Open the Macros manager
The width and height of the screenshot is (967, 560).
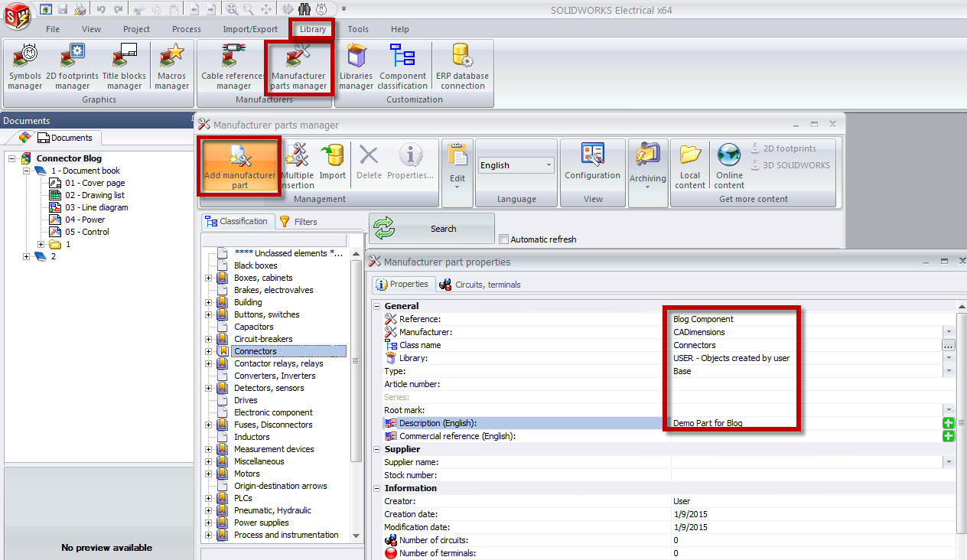pyautogui.click(x=172, y=67)
